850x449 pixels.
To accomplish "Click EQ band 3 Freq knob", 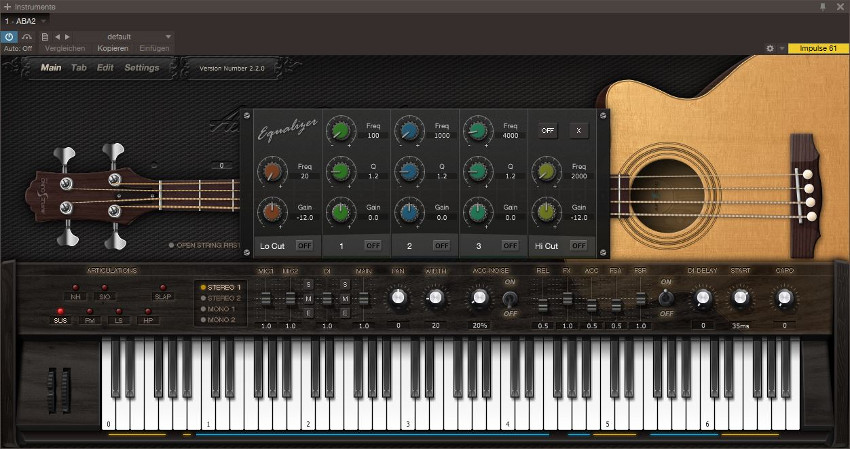I will [477, 131].
